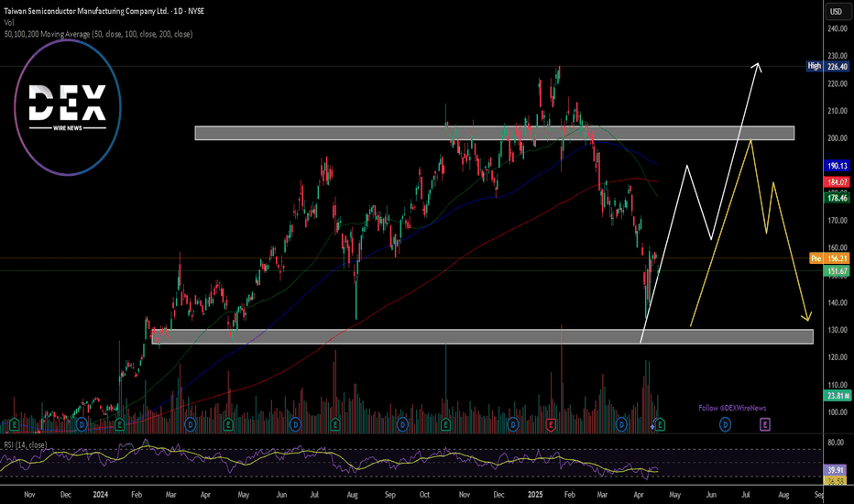Click the upcoming dividend marker in June 2025
854x504 pixels.
click(x=725, y=424)
